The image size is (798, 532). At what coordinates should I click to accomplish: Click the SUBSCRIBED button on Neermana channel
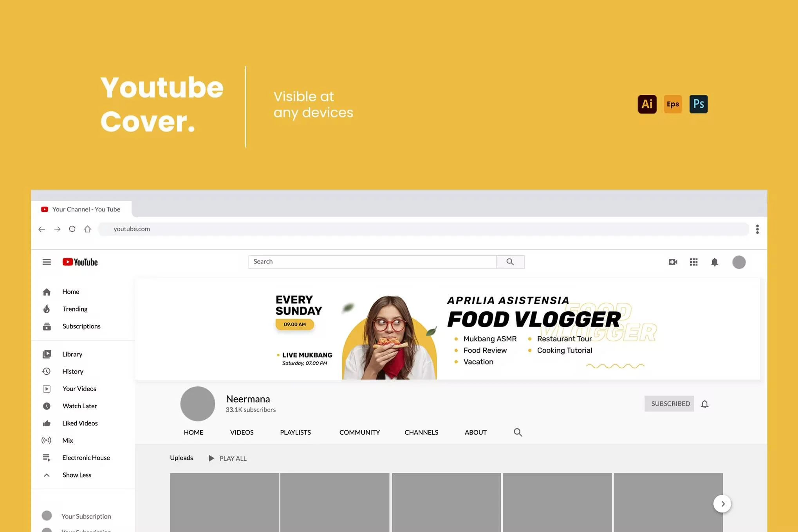coord(670,404)
